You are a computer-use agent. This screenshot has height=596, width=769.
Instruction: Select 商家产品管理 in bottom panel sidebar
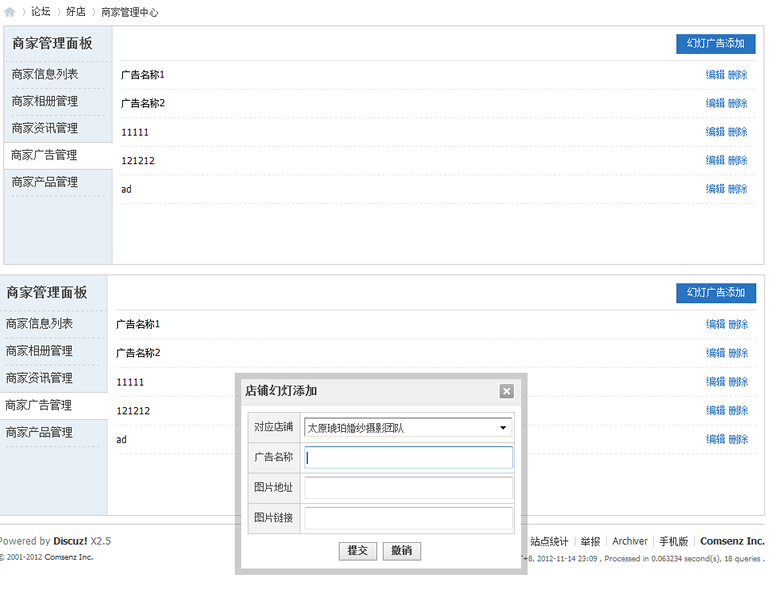tap(39, 432)
